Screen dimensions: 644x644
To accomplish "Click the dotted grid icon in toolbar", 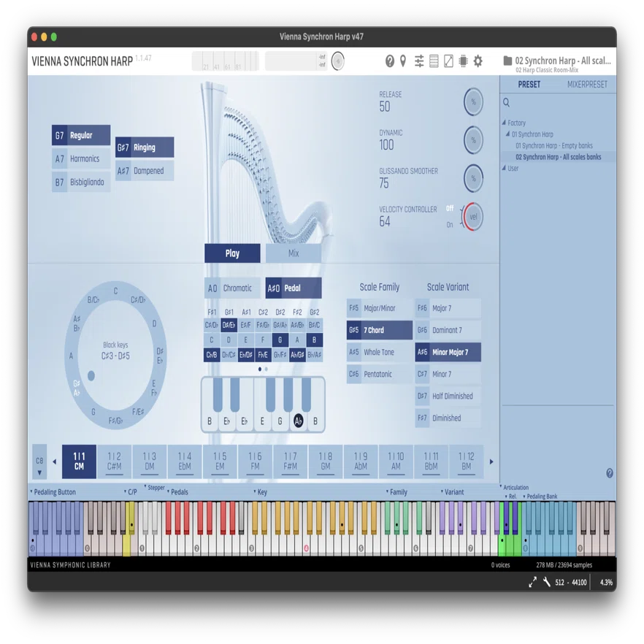I will point(434,61).
